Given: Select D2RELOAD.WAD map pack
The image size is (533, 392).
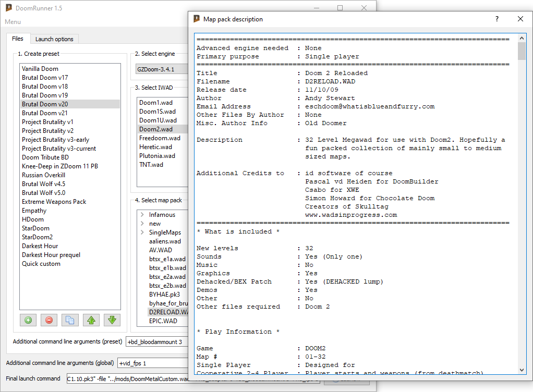Looking at the screenshot, I should (x=168, y=312).
